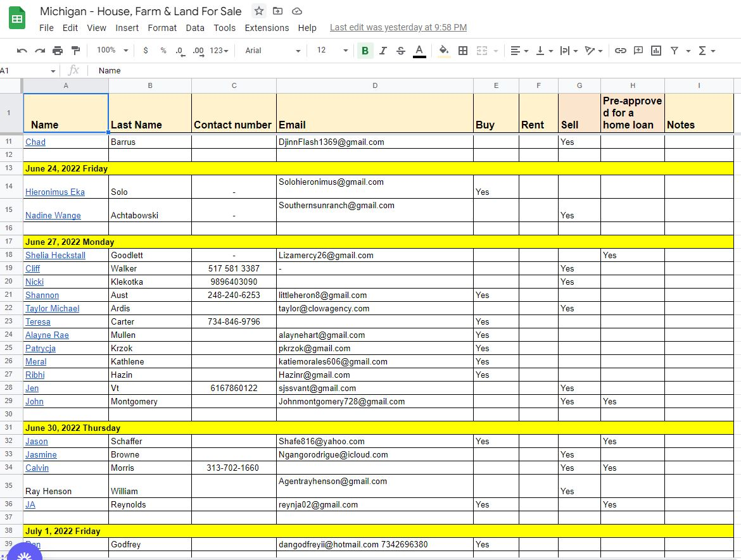Open the Insert menu
The image size is (741, 560).
point(127,28)
